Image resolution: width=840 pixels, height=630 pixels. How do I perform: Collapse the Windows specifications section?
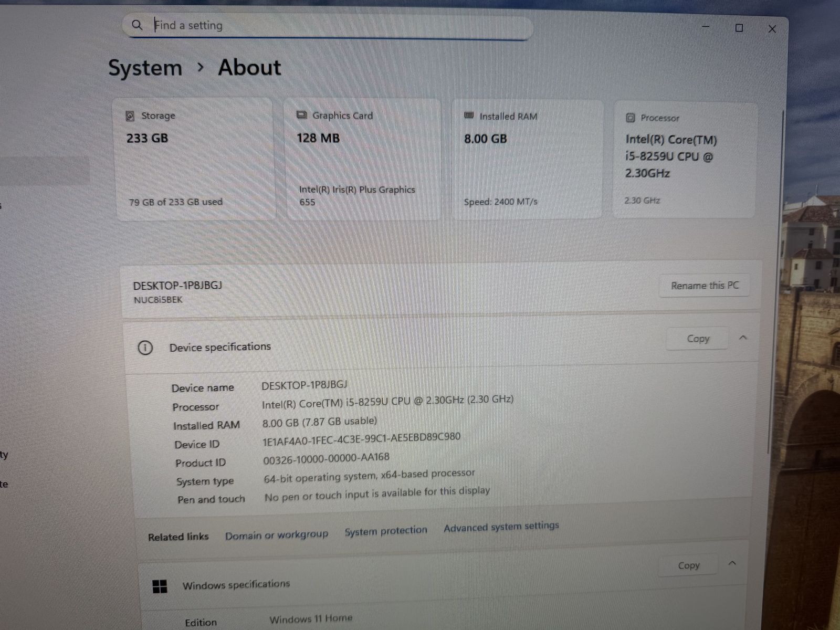click(x=732, y=563)
